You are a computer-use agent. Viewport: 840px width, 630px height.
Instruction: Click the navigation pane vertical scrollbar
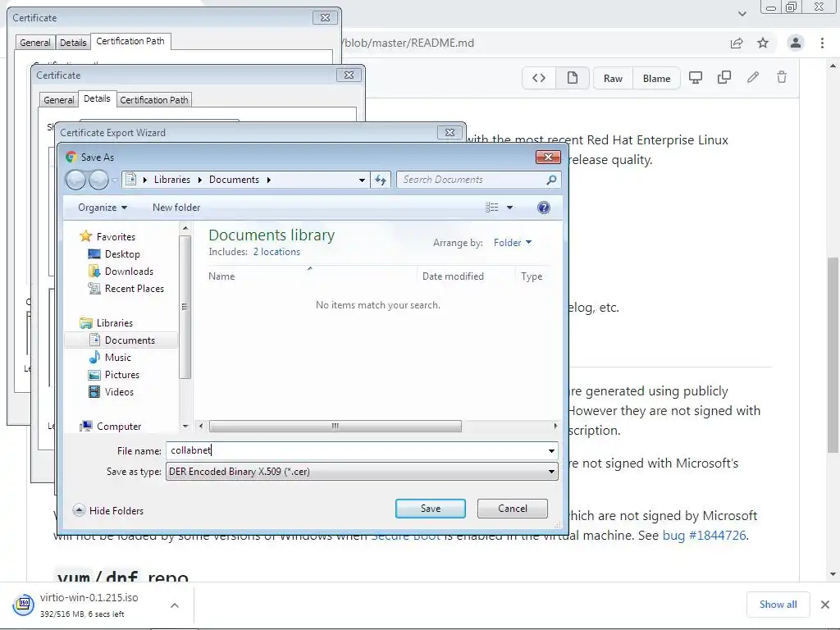click(x=185, y=307)
